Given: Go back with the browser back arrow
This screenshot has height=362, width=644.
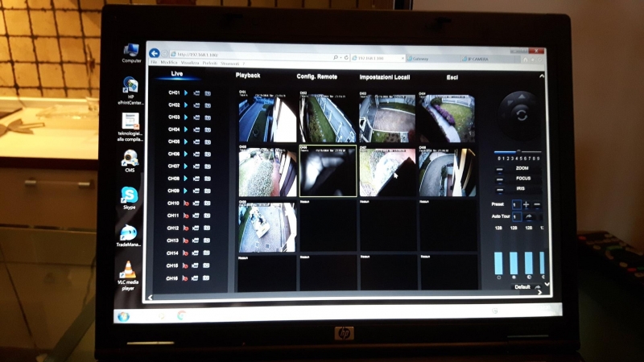Looking at the screenshot, I should coord(155,53).
